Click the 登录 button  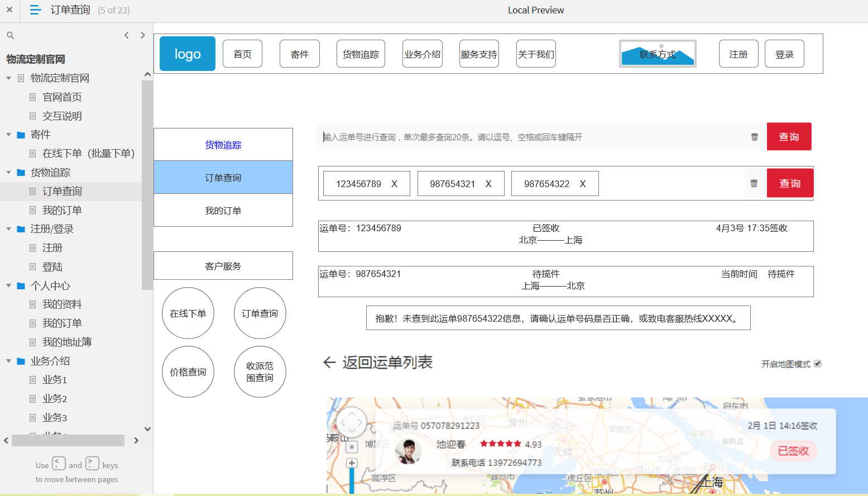(x=784, y=54)
